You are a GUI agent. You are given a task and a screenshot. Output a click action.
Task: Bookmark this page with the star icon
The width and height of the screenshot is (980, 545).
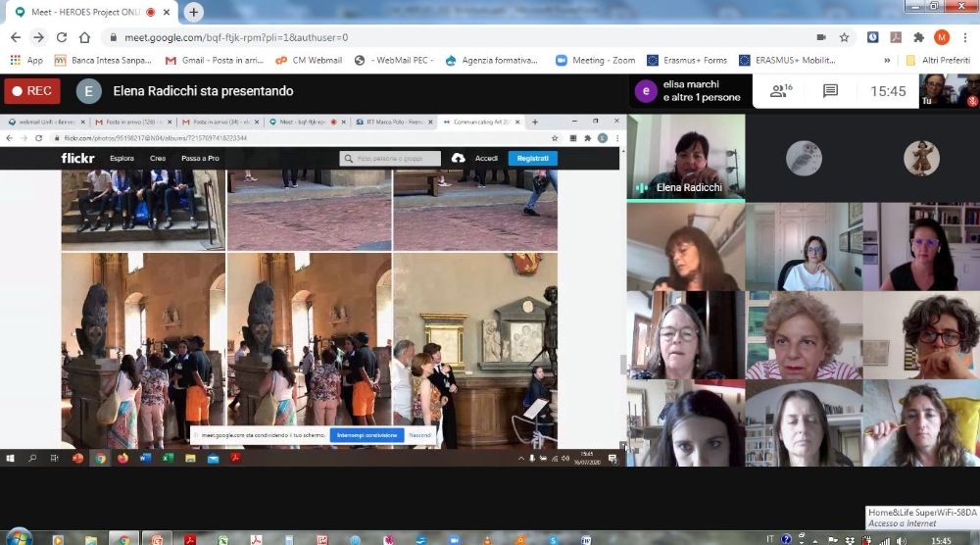click(844, 37)
